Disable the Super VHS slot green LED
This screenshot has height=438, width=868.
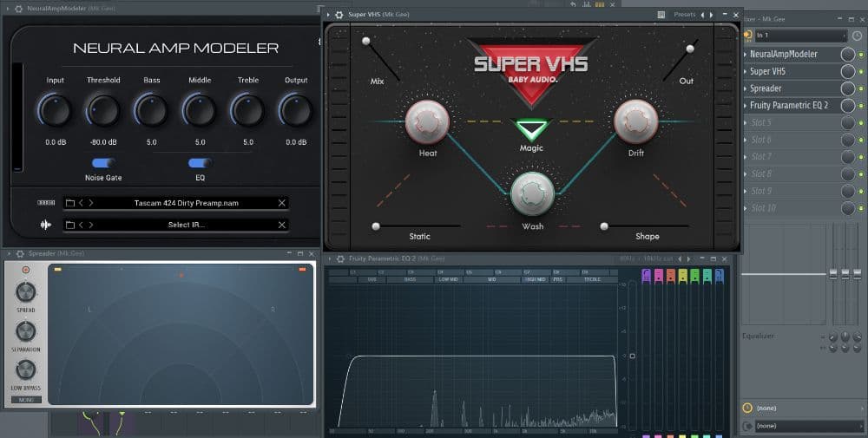pyautogui.click(x=861, y=72)
